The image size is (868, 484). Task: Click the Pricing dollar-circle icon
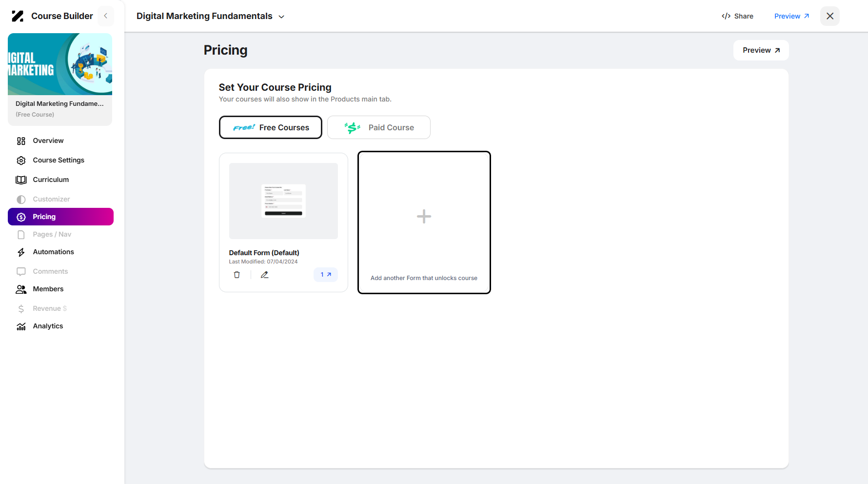click(21, 217)
